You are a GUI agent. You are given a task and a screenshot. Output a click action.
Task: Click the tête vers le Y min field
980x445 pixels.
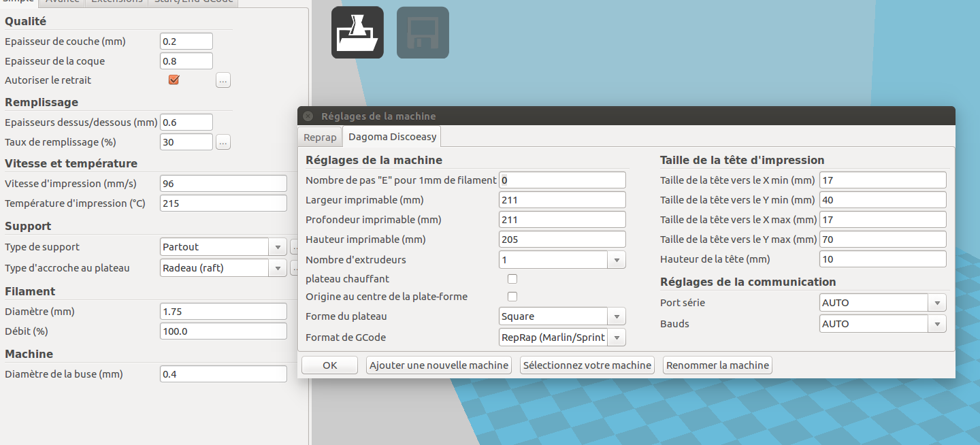(x=883, y=200)
